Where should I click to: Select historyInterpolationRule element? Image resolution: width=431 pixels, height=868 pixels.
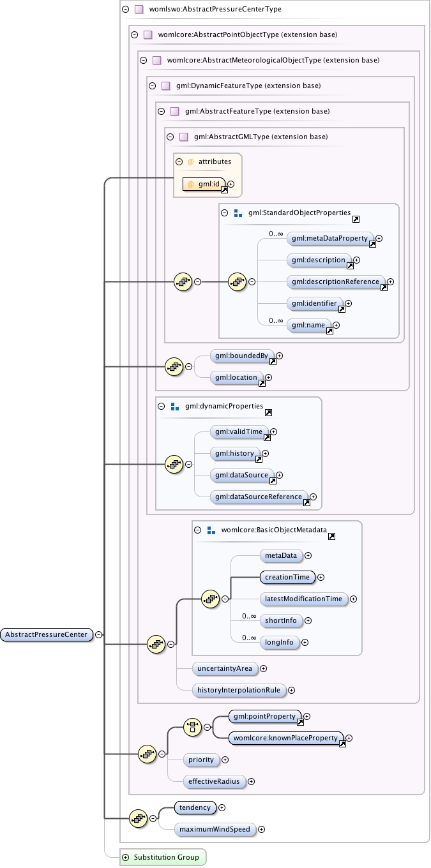[239, 691]
